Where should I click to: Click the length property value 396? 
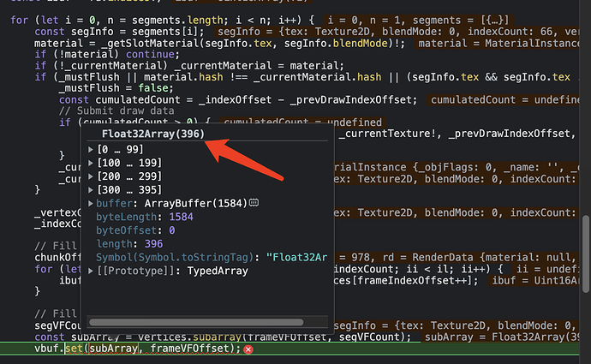[x=154, y=244]
